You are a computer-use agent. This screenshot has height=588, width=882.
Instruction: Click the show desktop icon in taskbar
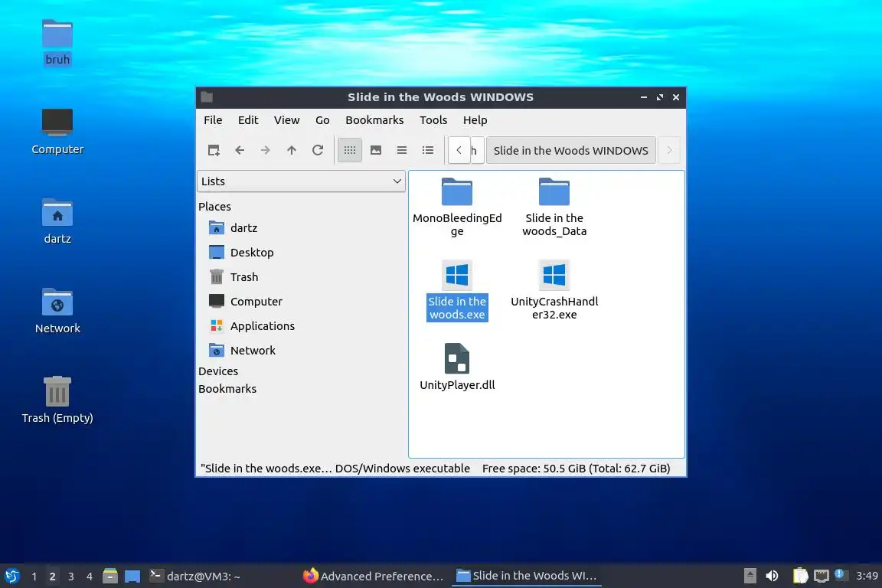click(132, 577)
